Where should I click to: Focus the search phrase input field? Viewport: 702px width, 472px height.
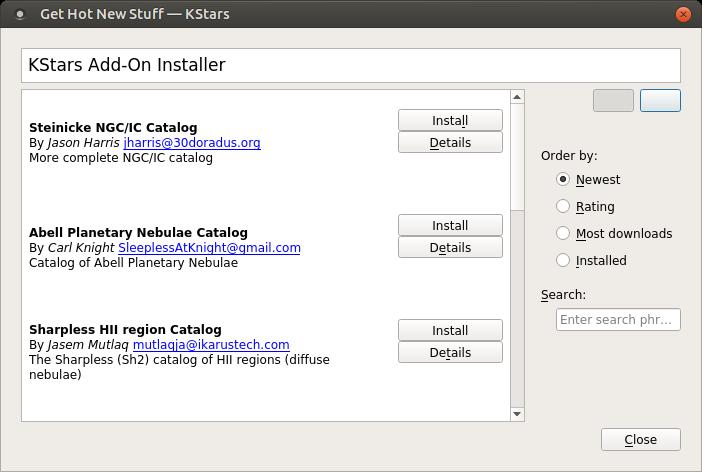point(618,320)
